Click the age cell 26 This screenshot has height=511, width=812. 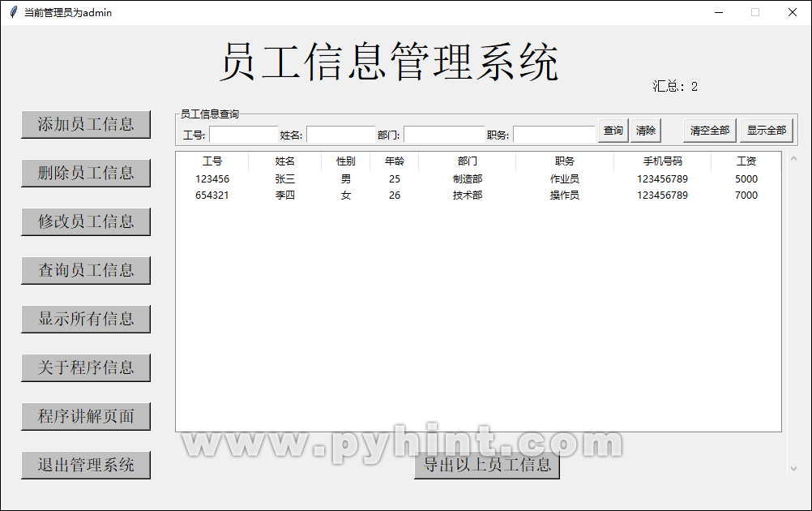tap(395, 195)
